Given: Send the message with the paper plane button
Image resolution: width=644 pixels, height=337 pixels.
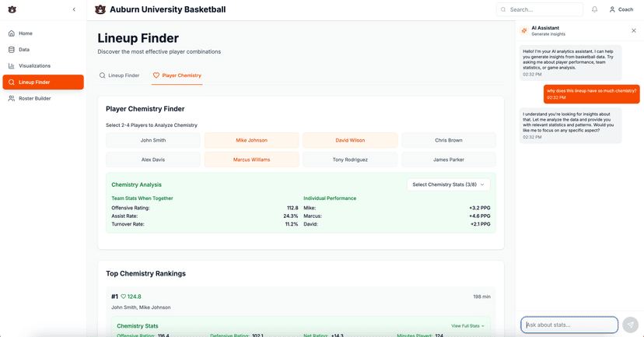Looking at the screenshot, I should tap(631, 325).
